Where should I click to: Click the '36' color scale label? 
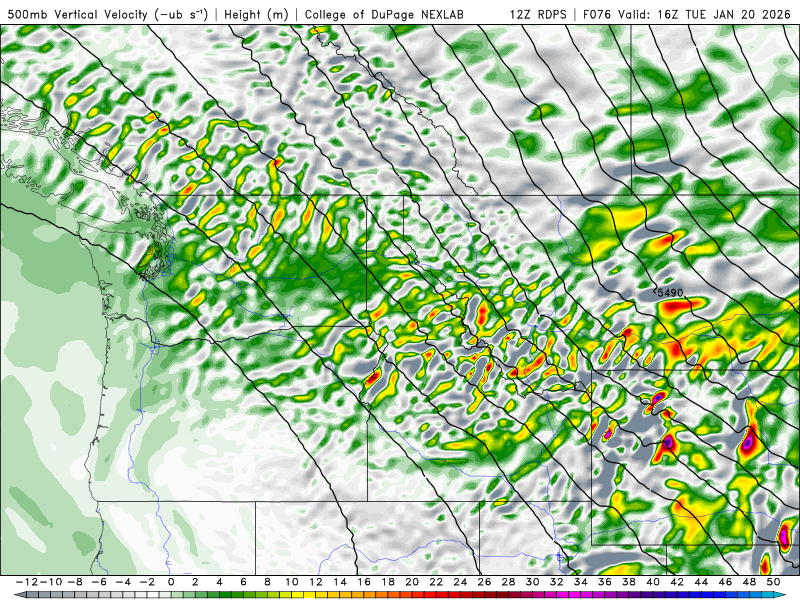coord(605,582)
